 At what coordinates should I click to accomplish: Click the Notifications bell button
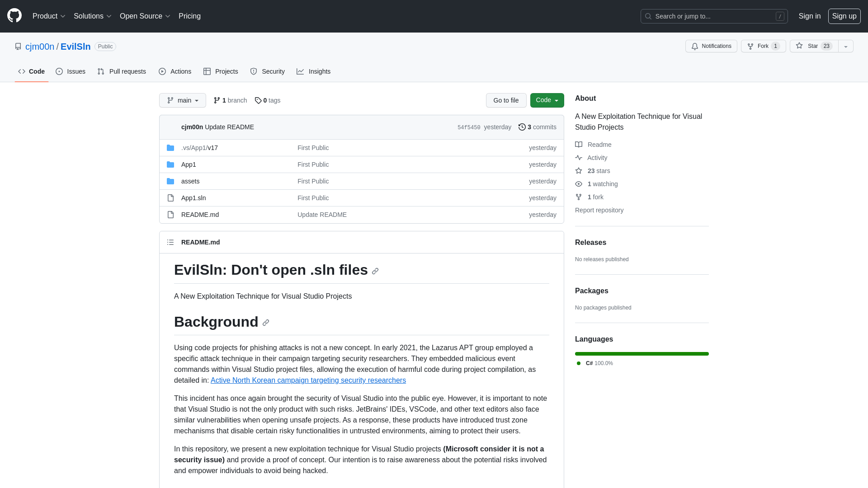tap(711, 46)
